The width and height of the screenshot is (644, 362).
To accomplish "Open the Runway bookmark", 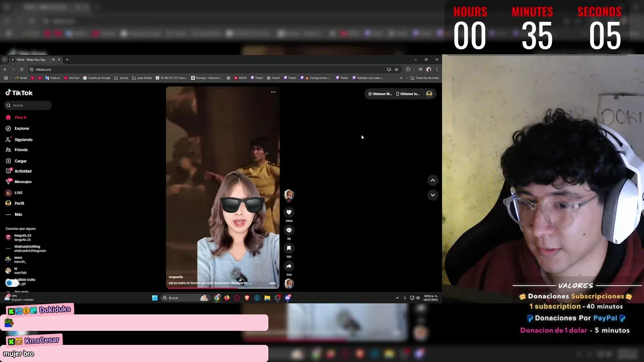I will click(206, 78).
